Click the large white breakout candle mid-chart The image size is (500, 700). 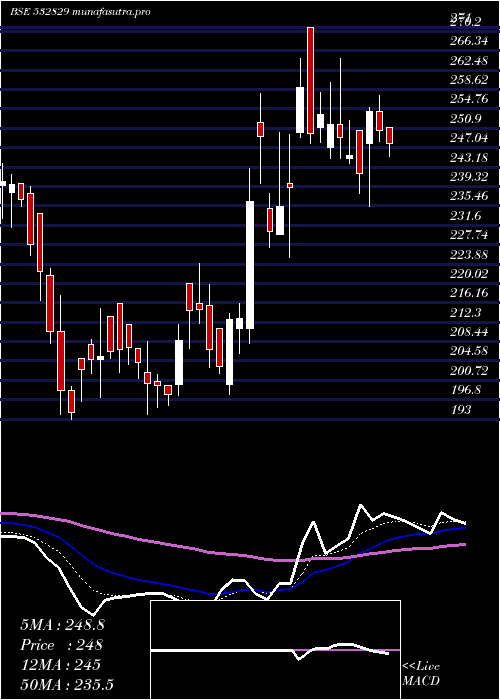click(250, 265)
